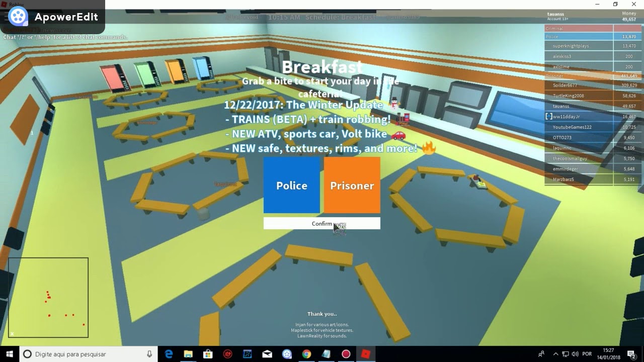The height and width of the screenshot is (362, 644).
Task: Select player Marzbarz5 in leaderboard
Action: pyautogui.click(x=592, y=179)
